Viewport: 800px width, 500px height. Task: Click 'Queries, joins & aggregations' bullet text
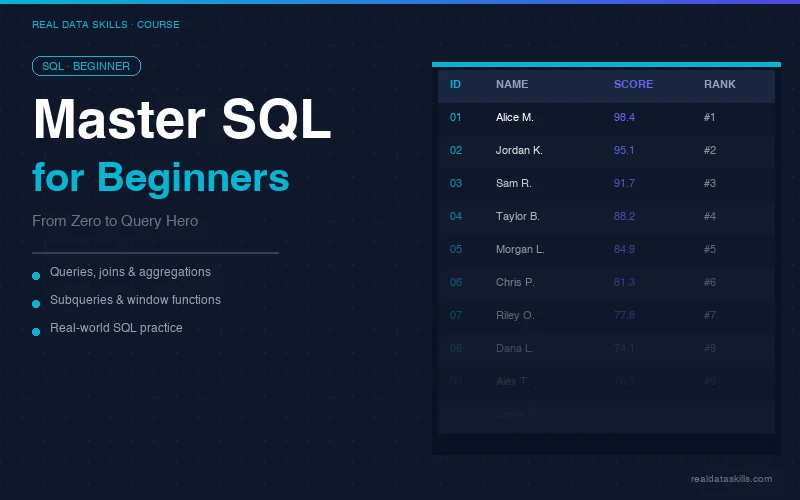(130, 272)
